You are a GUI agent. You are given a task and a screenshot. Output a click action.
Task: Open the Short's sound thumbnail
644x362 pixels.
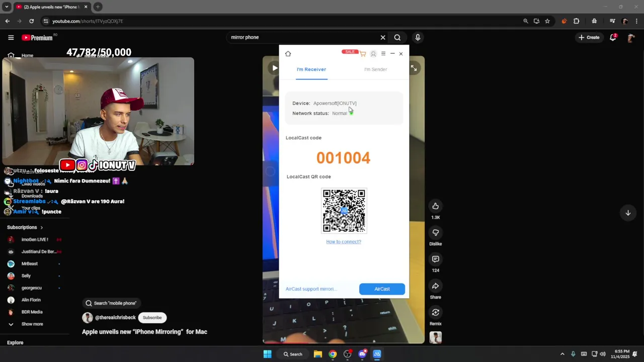(x=436, y=337)
